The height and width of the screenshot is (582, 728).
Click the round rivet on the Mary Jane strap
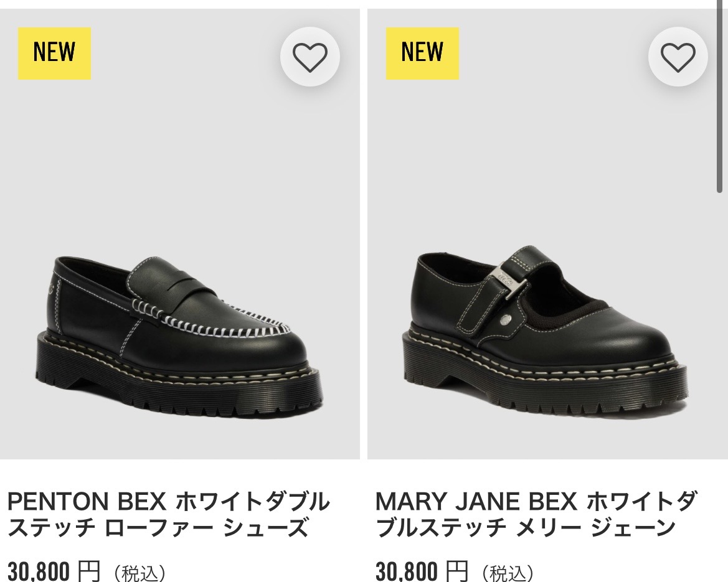(x=508, y=321)
